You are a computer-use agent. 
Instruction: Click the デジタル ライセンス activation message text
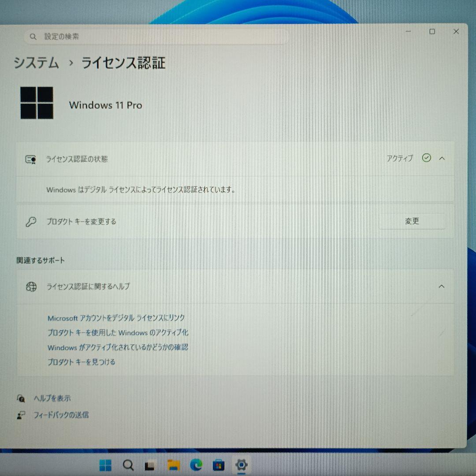tap(141, 190)
